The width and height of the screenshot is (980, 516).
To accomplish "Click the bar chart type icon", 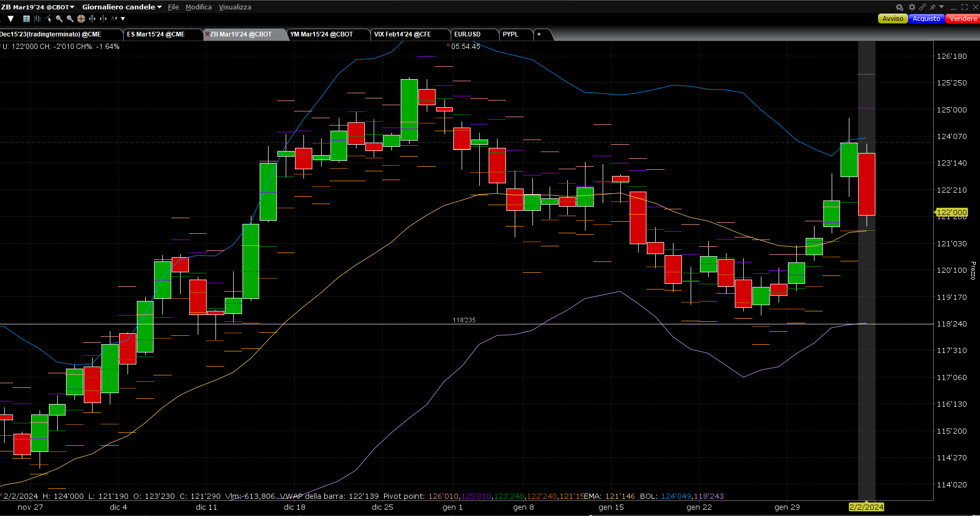I will [37, 19].
